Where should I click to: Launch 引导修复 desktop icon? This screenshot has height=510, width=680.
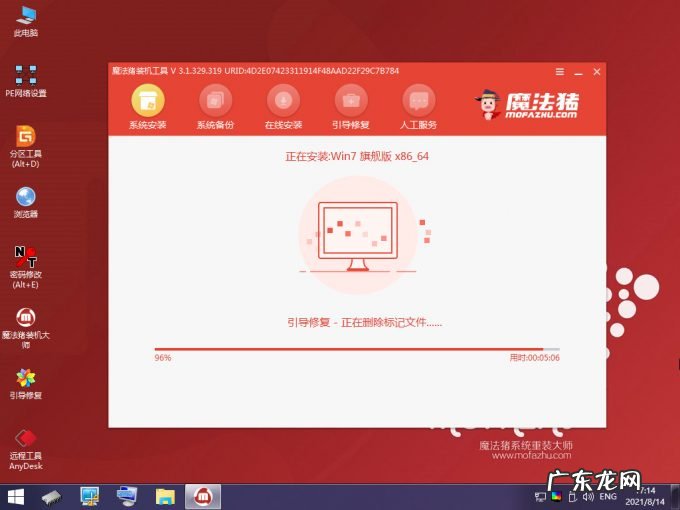point(26,384)
